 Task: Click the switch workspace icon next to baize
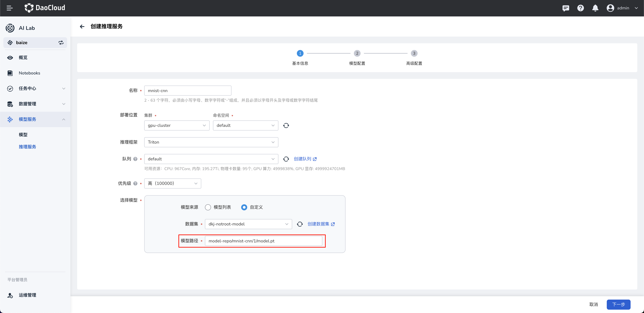pos(61,42)
